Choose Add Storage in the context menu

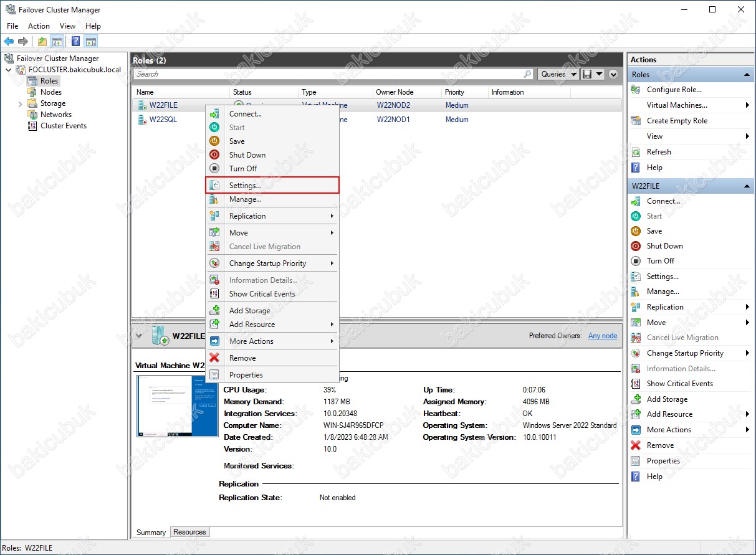[272, 311]
